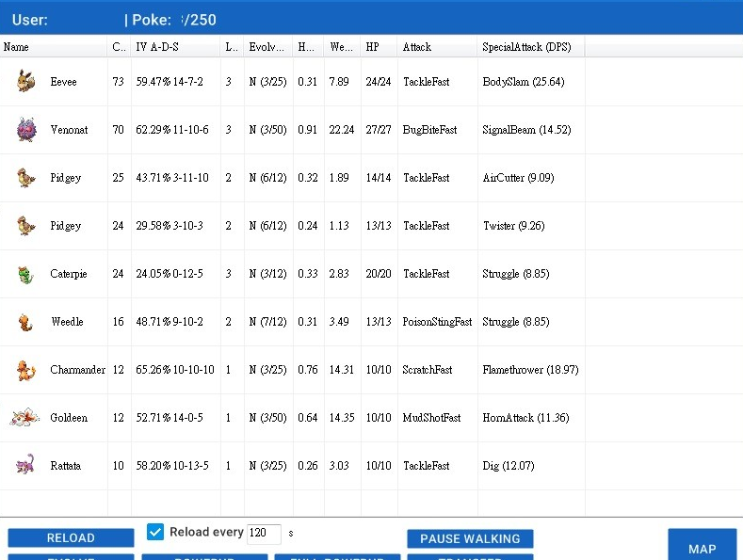Viewport: 743px width, 560px height.
Task: Click HornAttack (11.36) special attack cell
Action: click(x=525, y=417)
